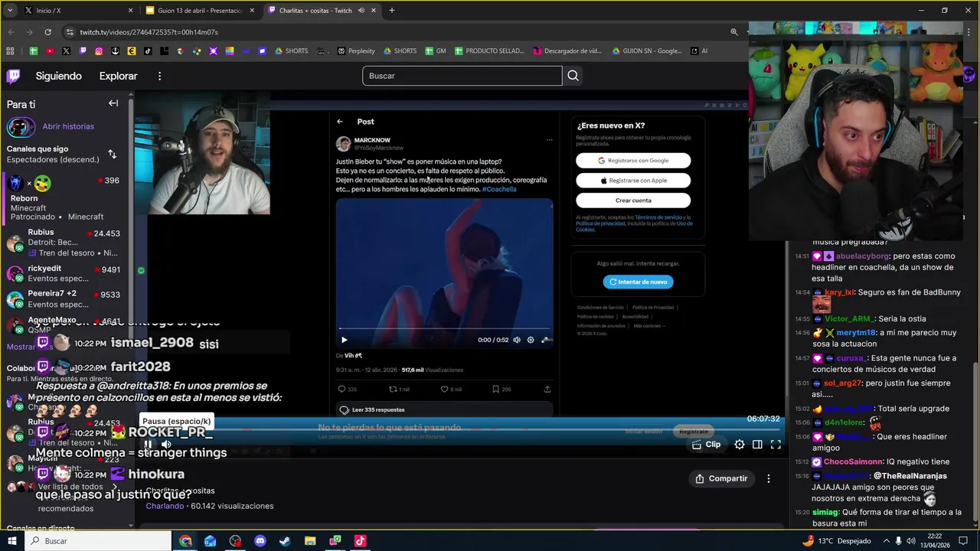Click the Windows taskbar search box
The image size is (980, 551).
[x=98, y=541]
